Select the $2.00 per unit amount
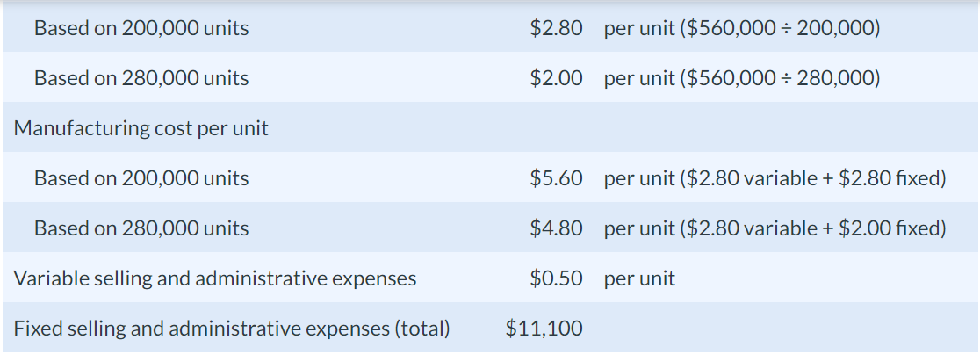The width and height of the screenshot is (980, 354). click(x=556, y=78)
